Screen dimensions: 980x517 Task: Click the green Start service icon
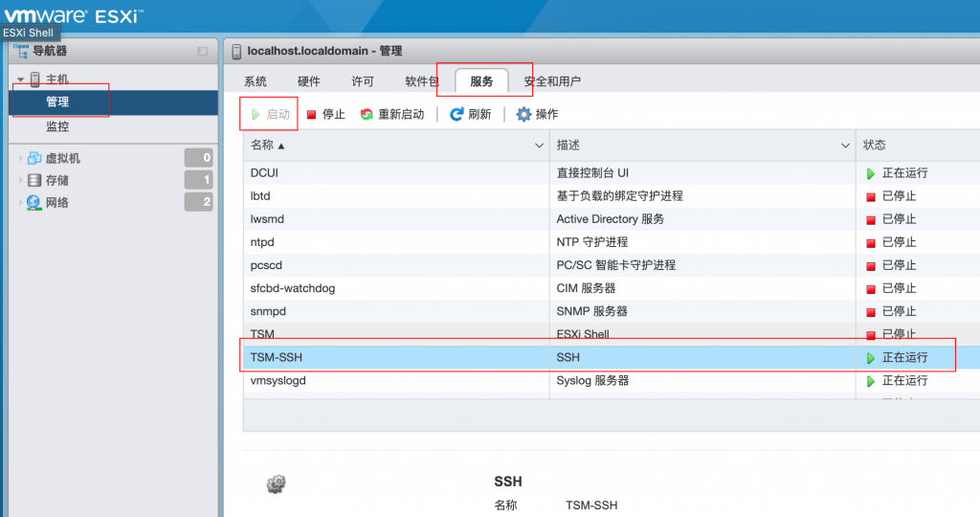256,115
